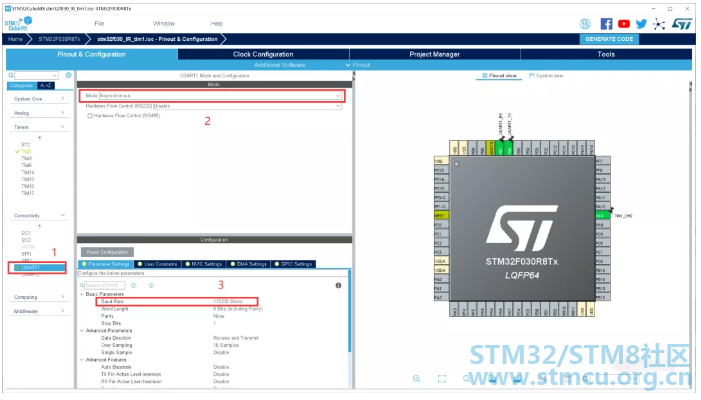Click the GENERATE CODE button

click(x=609, y=39)
